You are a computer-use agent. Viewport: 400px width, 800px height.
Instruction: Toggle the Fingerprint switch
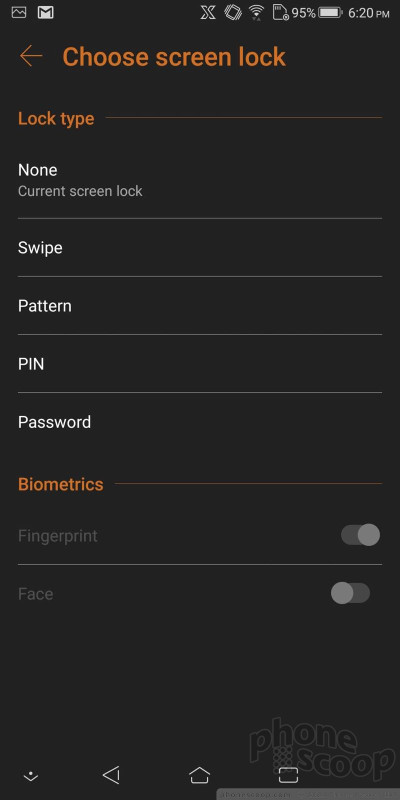[360, 535]
